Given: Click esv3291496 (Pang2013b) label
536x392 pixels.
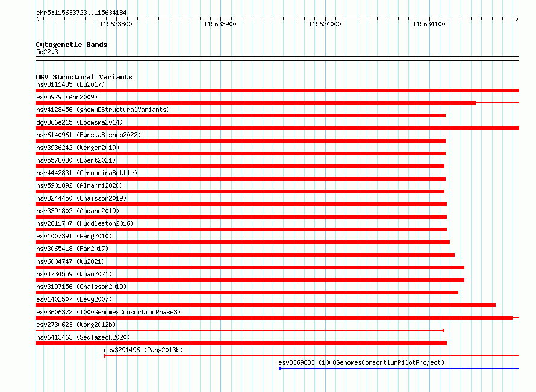Looking at the screenshot, I should [143, 350].
